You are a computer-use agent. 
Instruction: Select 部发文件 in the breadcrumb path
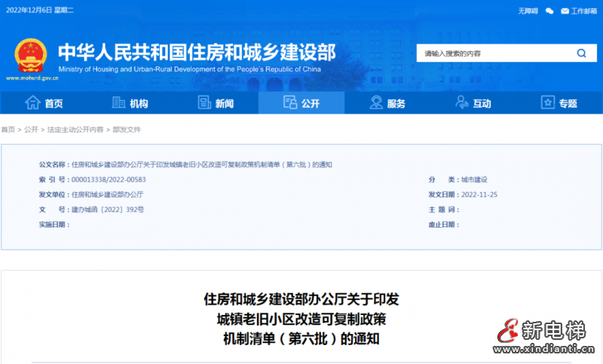tap(127, 130)
